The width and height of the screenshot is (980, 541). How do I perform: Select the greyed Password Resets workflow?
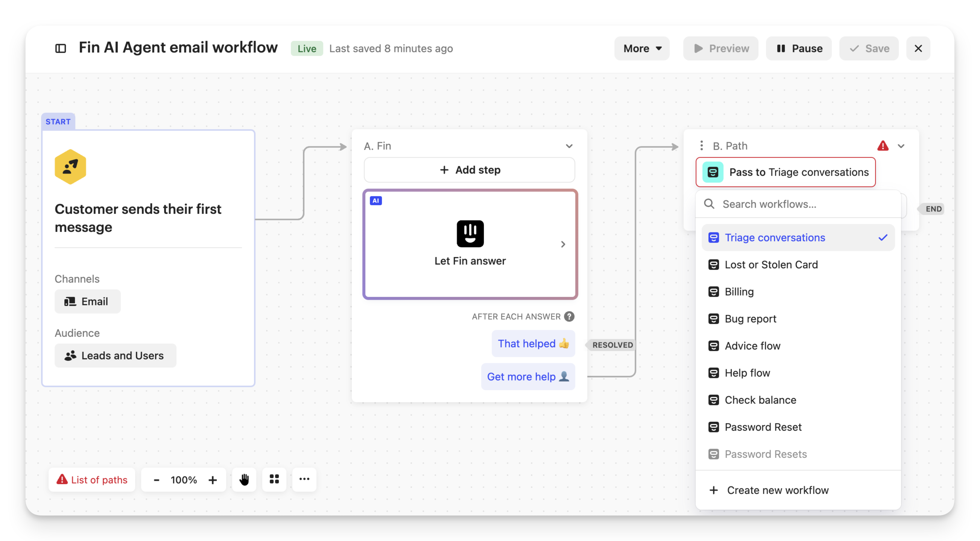tap(798, 453)
